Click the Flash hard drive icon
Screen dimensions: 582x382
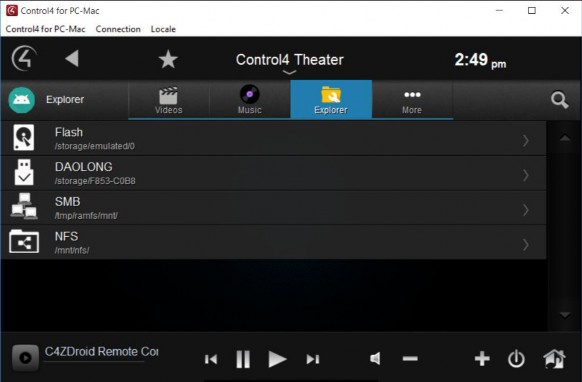click(x=24, y=137)
